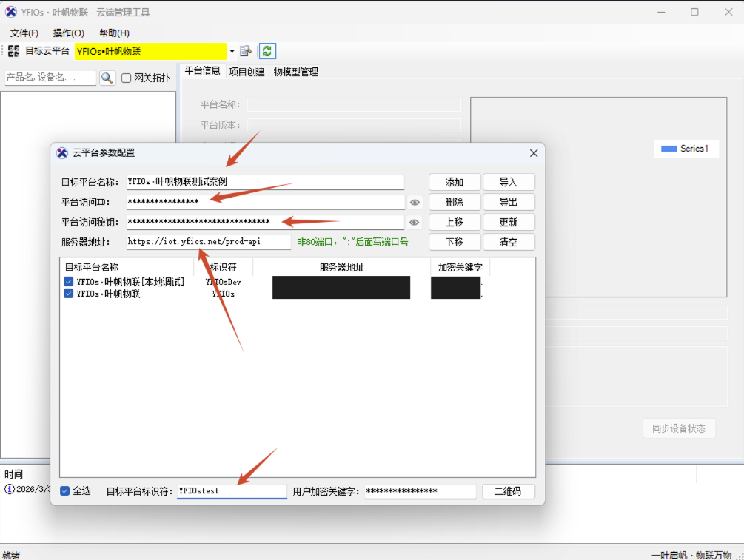
Task: Click the magnifier search icon
Action: pos(107,77)
